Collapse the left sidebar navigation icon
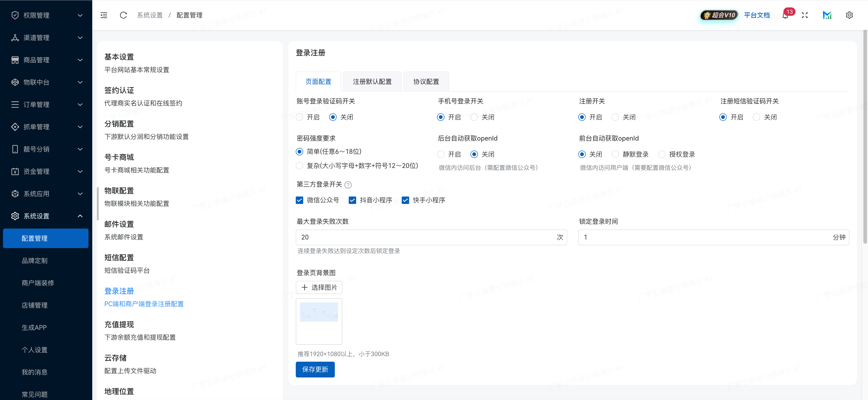The image size is (868, 400). pos(104,15)
